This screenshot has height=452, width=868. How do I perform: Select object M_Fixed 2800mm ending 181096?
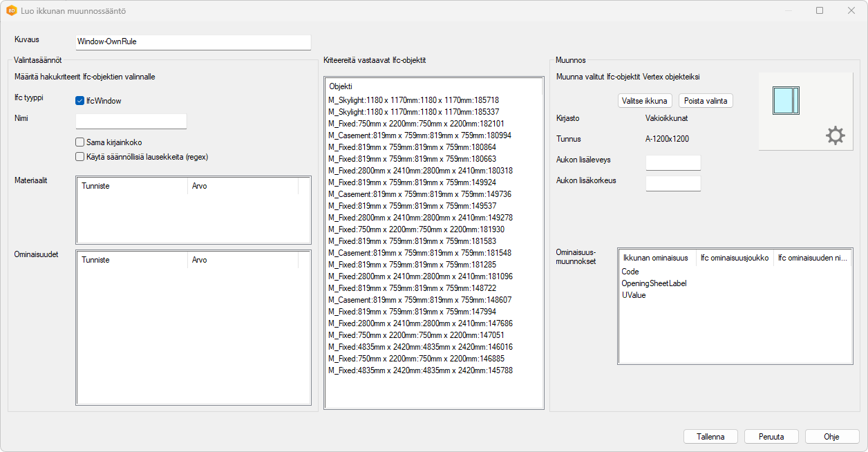click(420, 276)
